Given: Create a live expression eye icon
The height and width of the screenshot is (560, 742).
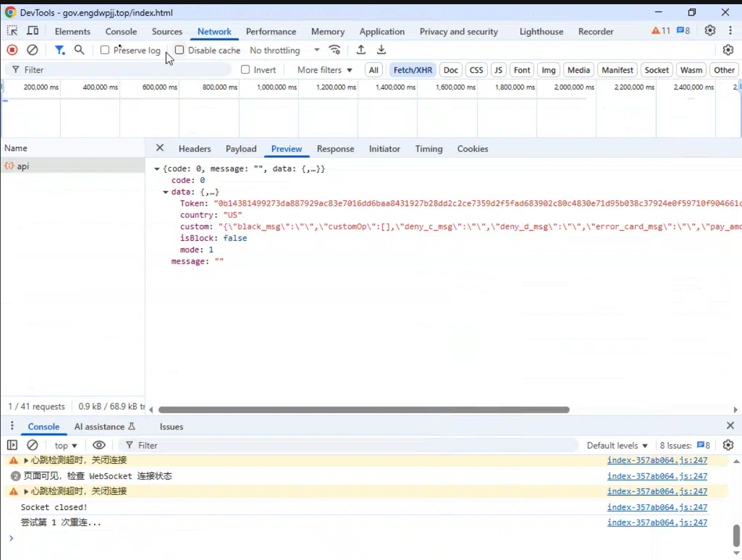Looking at the screenshot, I should click(99, 445).
